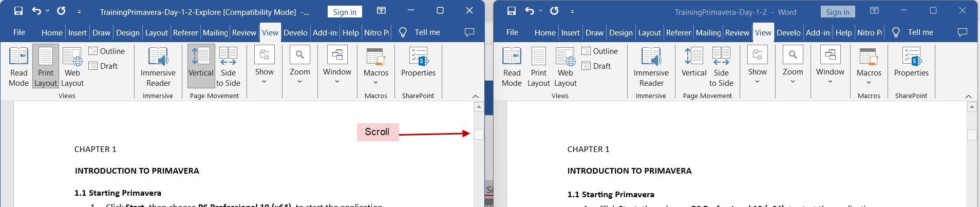Collapse the ribbon in the right Word window
This screenshot has height=207, width=980.
click(x=968, y=96)
